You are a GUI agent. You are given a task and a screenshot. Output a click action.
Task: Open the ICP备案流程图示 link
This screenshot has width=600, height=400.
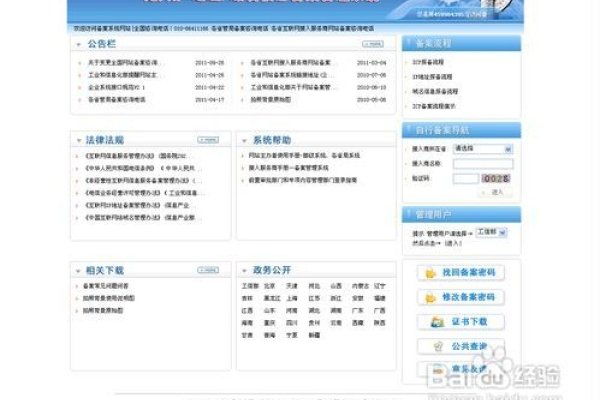tap(434, 106)
